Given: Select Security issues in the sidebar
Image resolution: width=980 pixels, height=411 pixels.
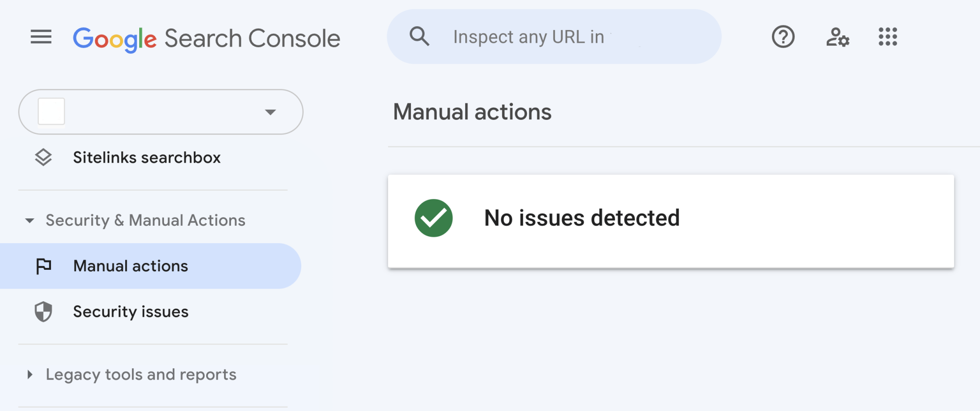Looking at the screenshot, I should 130,312.
